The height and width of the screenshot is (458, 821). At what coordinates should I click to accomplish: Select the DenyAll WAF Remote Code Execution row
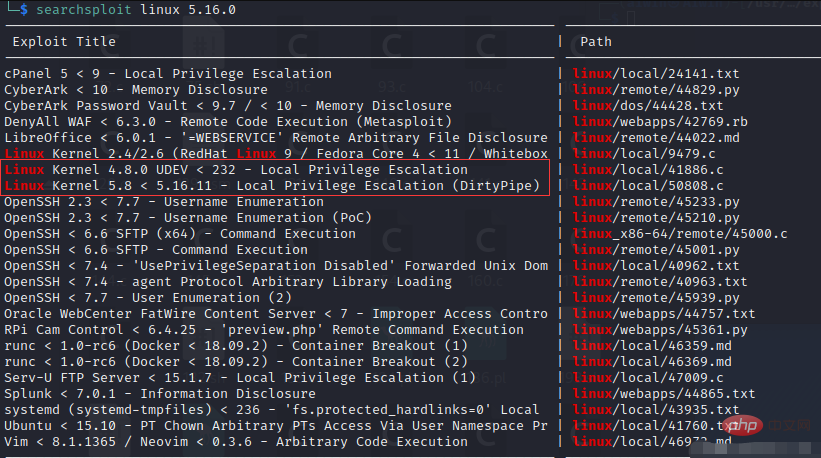click(x=228, y=121)
